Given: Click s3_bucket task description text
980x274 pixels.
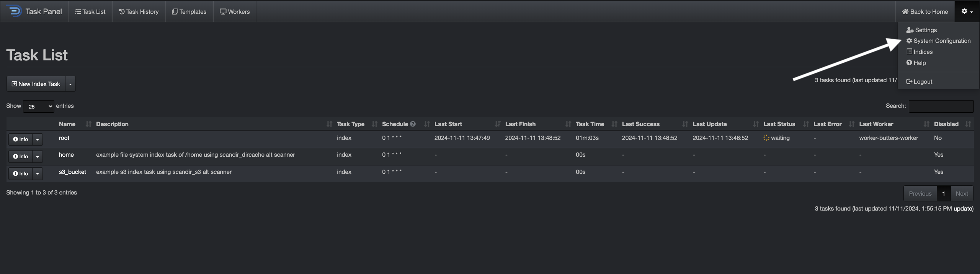Looking at the screenshot, I should point(164,172).
